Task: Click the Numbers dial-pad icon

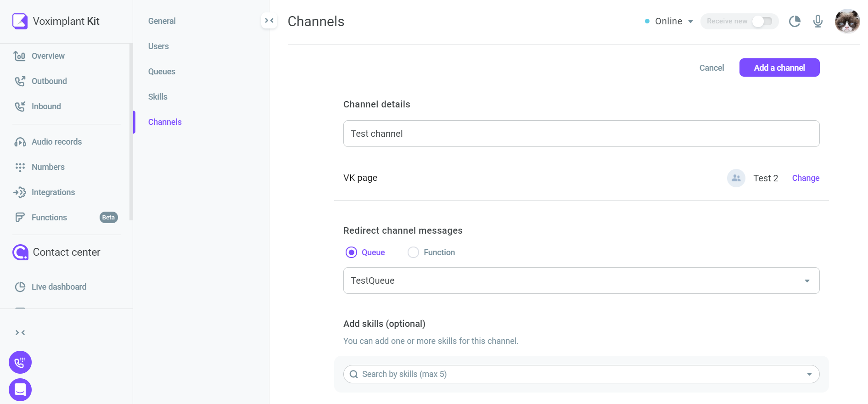Action: pyautogui.click(x=20, y=167)
